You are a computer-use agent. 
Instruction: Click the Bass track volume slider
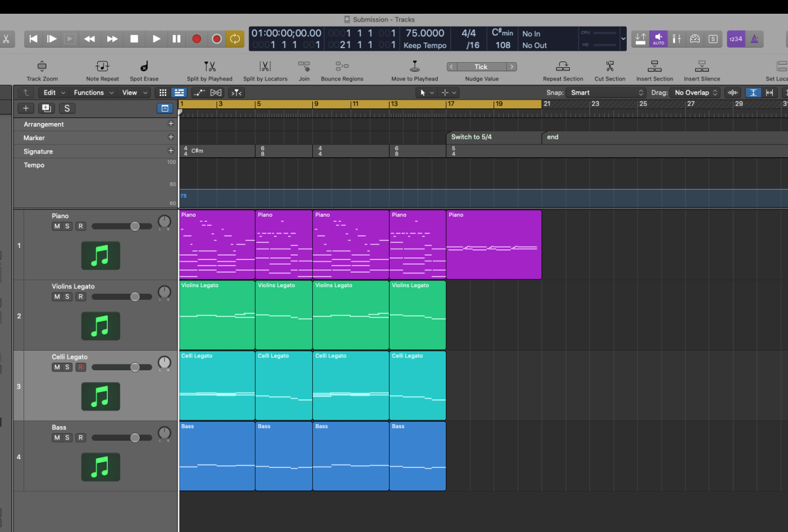tap(122, 438)
